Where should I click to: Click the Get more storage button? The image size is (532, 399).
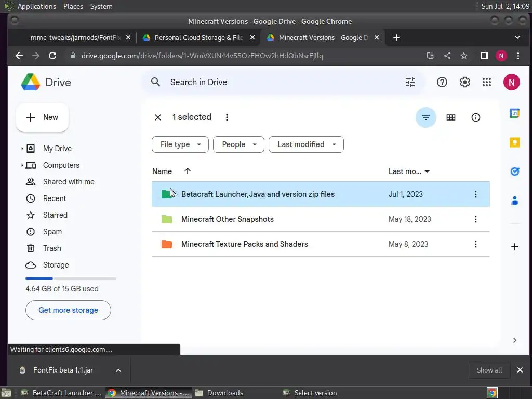pos(68,310)
